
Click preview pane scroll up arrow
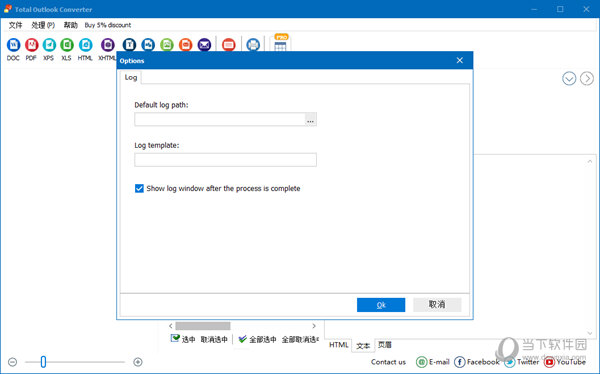[590, 162]
